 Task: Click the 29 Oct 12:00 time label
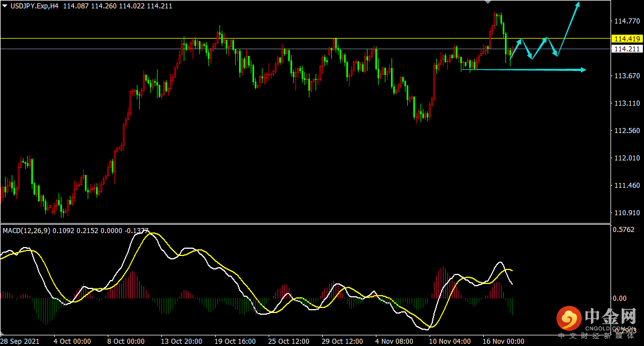pos(342,342)
